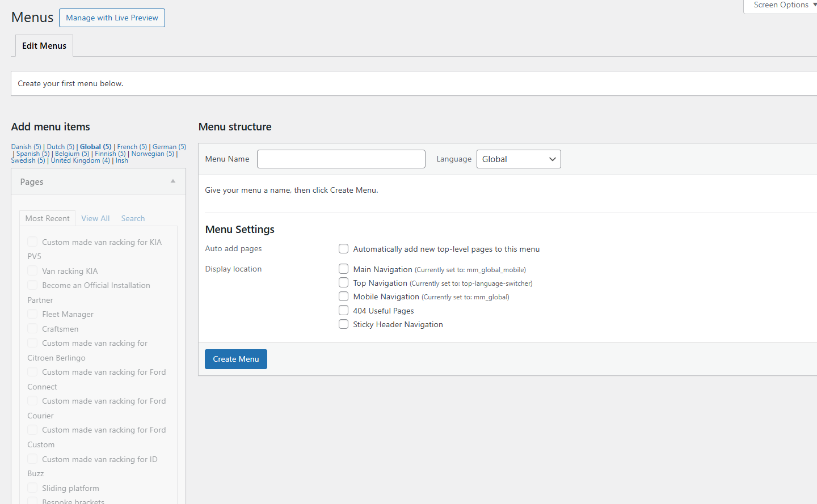The height and width of the screenshot is (504, 817).
Task: Choose the United Kingdom language link
Action: (x=80, y=160)
